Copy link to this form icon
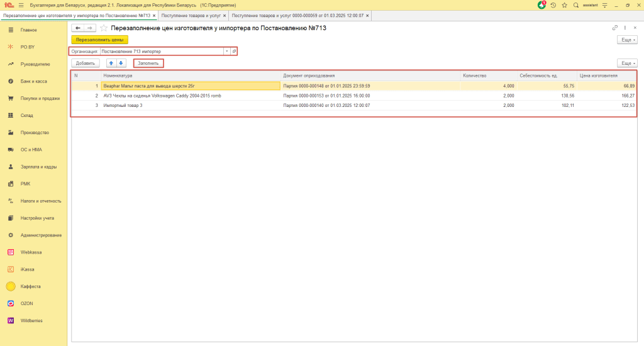Image resolution: width=644 pixels, height=346 pixels. (614, 28)
